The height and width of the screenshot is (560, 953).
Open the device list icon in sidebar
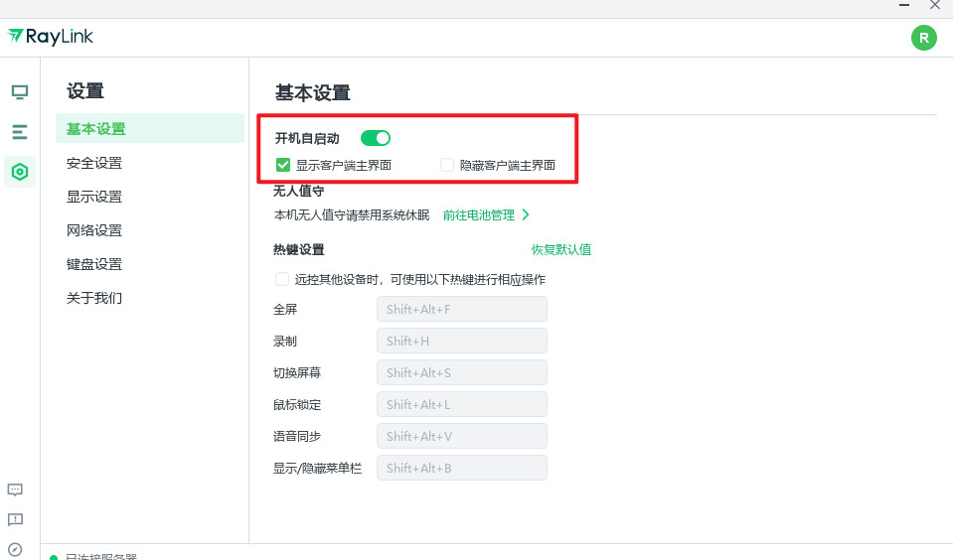tap(19, 131)
